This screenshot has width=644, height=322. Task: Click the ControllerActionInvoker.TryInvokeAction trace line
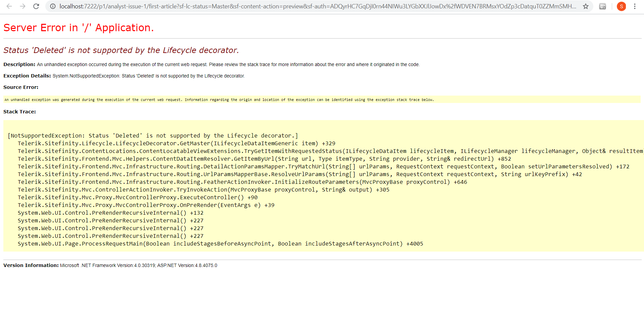point(204,190)
